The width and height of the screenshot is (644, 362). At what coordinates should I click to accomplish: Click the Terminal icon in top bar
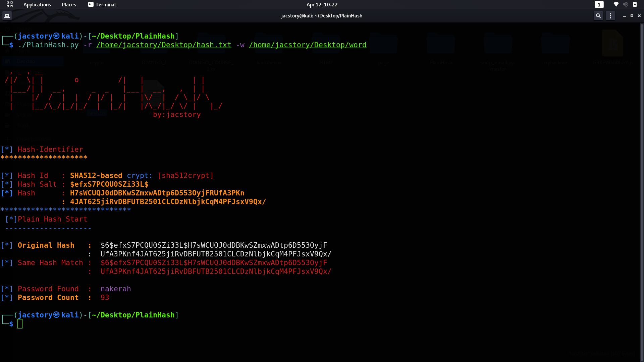[91, 4]
